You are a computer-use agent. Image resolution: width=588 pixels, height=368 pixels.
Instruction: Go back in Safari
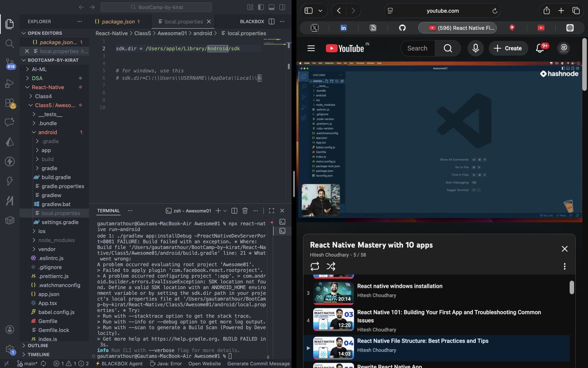coord(339,11)
